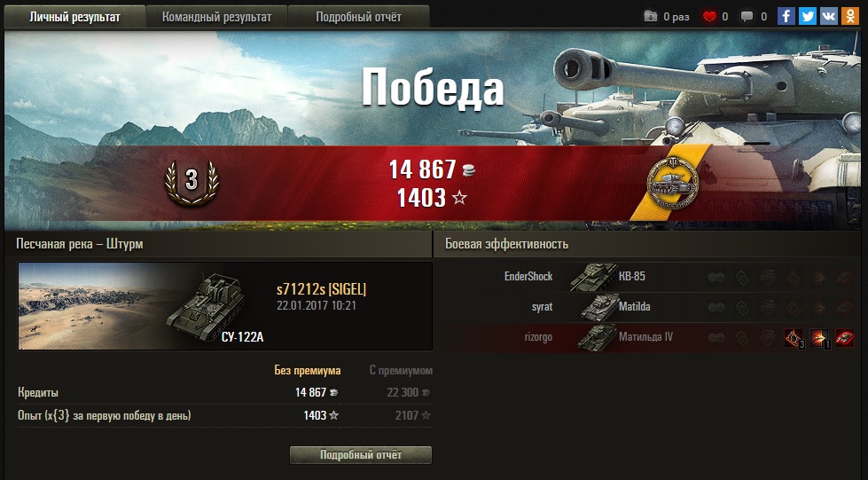The width and height of the screenshot is (868, 480).
Task: Open the comments speech bubble icon
Action: click(747, 17)
